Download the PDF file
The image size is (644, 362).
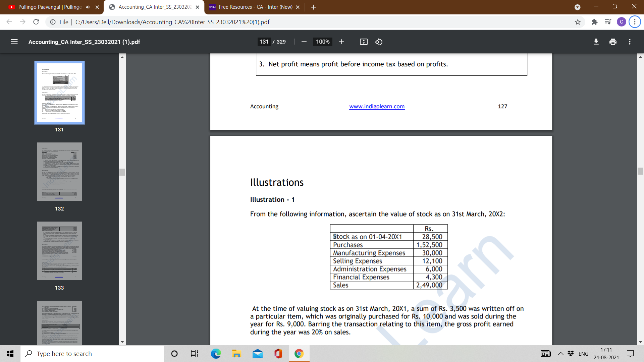tap(596, 42)
